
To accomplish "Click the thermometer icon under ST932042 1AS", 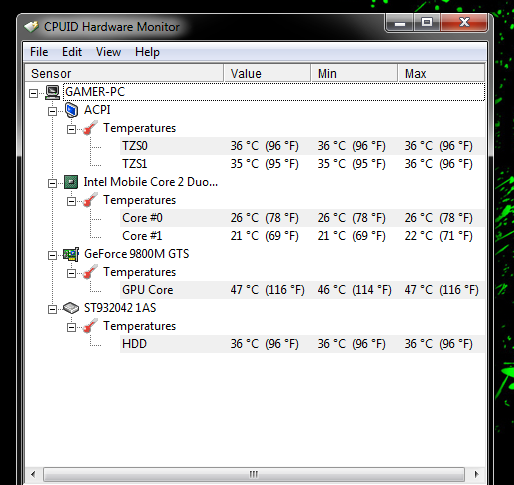I will [90, 326].
